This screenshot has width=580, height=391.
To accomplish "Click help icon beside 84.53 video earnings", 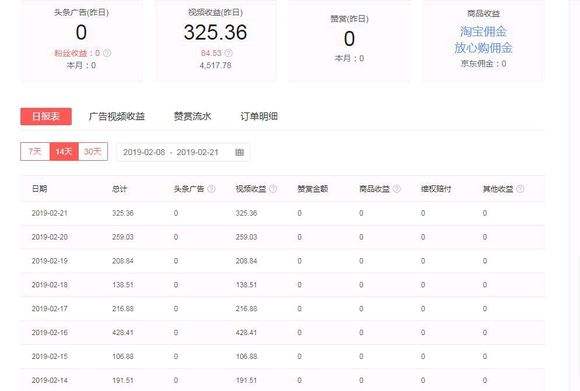I will pos(229,53).
